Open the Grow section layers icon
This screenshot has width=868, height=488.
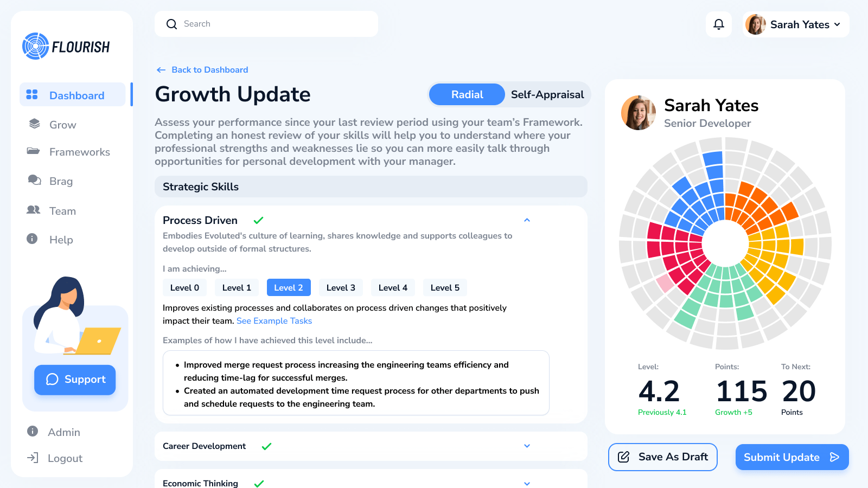coord(35,124)
